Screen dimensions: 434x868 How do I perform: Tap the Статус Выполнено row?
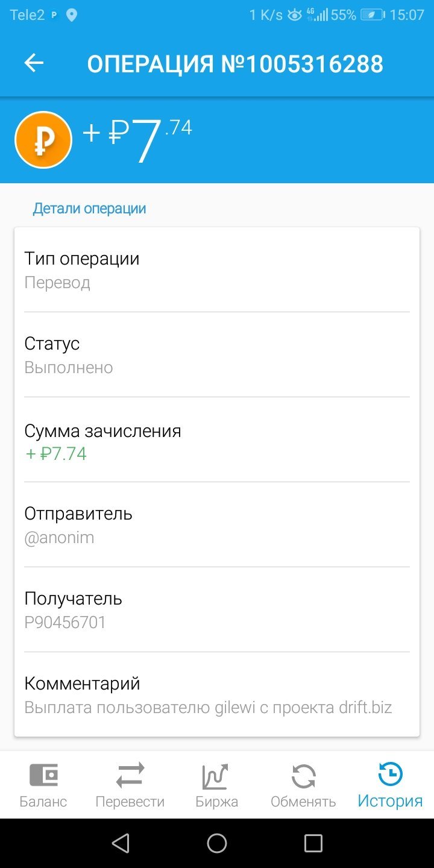(217, 355)
